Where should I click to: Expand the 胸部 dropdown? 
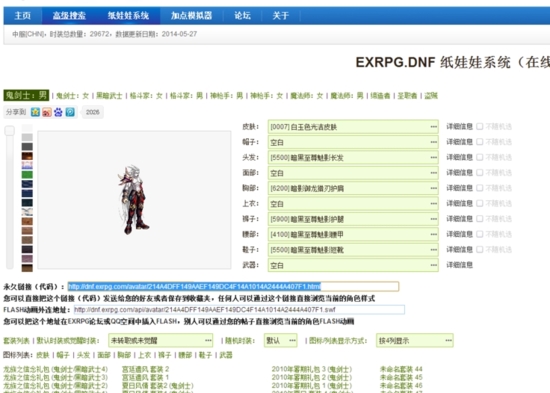coord(353,188)
